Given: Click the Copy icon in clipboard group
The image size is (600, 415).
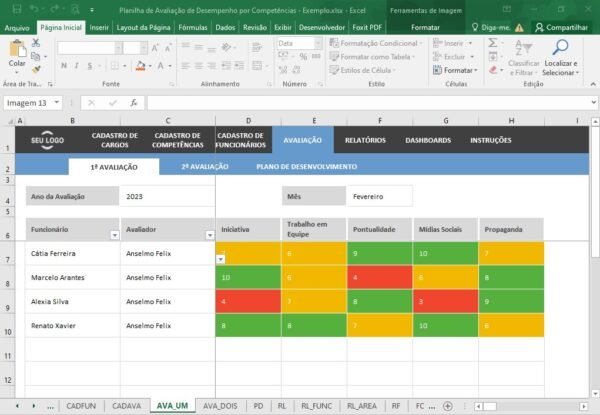Looking at the screenshot, I should [35, 56].
